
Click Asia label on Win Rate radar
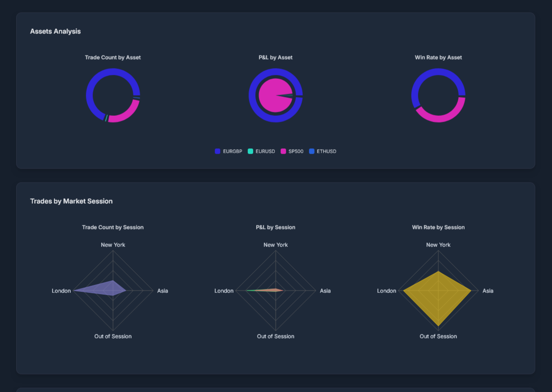click(x=488, y=291)
